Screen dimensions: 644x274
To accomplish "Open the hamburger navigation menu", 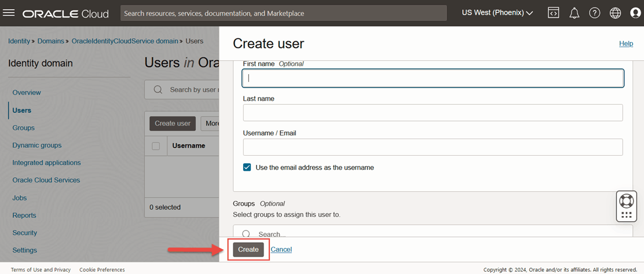I will [9, 13].
